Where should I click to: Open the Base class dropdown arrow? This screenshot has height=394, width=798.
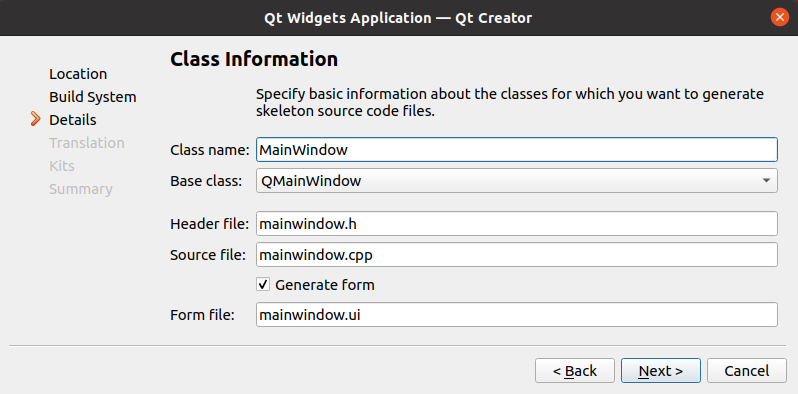pyautogui.click(x=766, y=181)
